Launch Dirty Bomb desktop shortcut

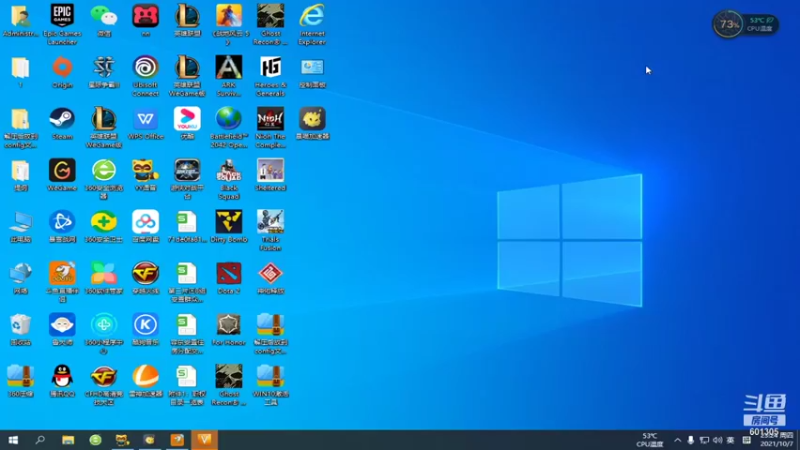point(229,227)
